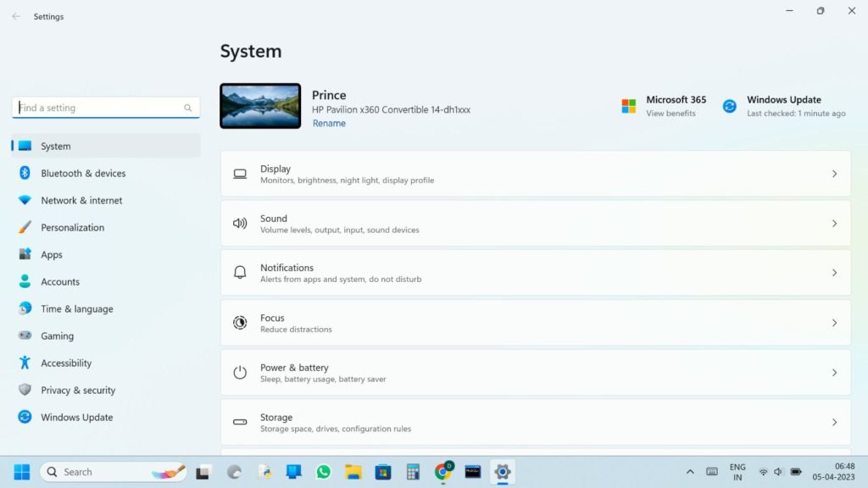
Task: Expand Power & battery chevron arrow
Action: click(x=834, y=373)
